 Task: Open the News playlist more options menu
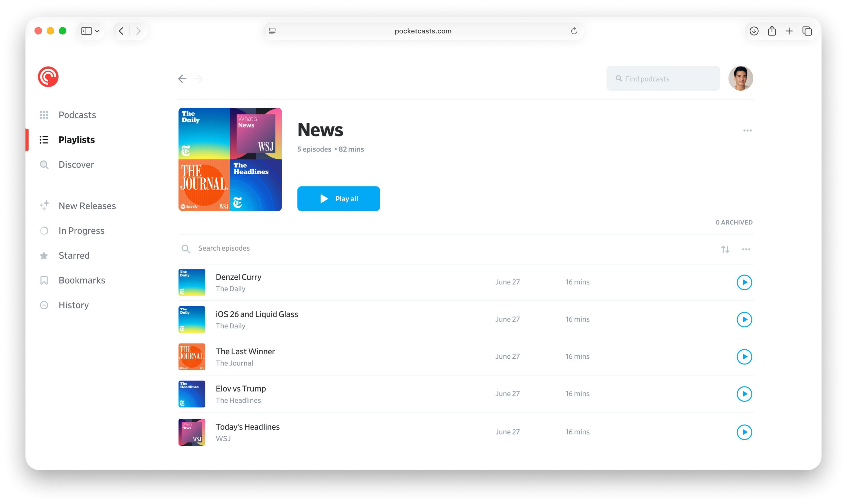[747, 131]
